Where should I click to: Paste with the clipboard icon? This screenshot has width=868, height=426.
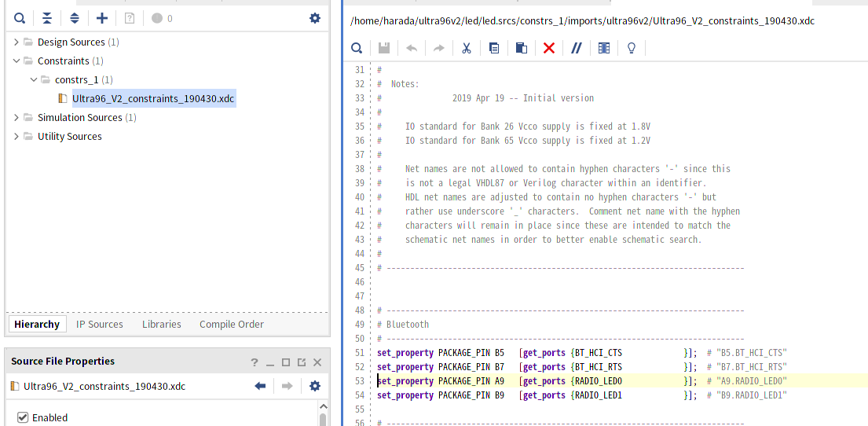(x=521, y=48)
